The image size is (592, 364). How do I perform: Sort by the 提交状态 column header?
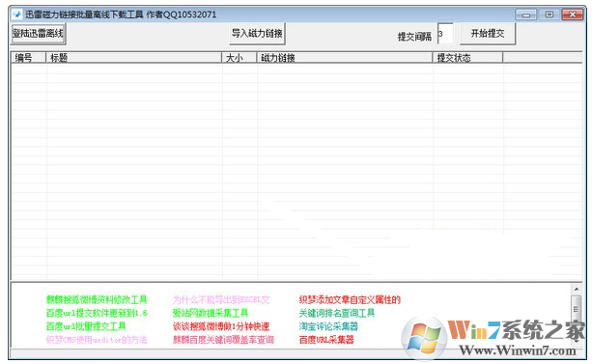467,58
